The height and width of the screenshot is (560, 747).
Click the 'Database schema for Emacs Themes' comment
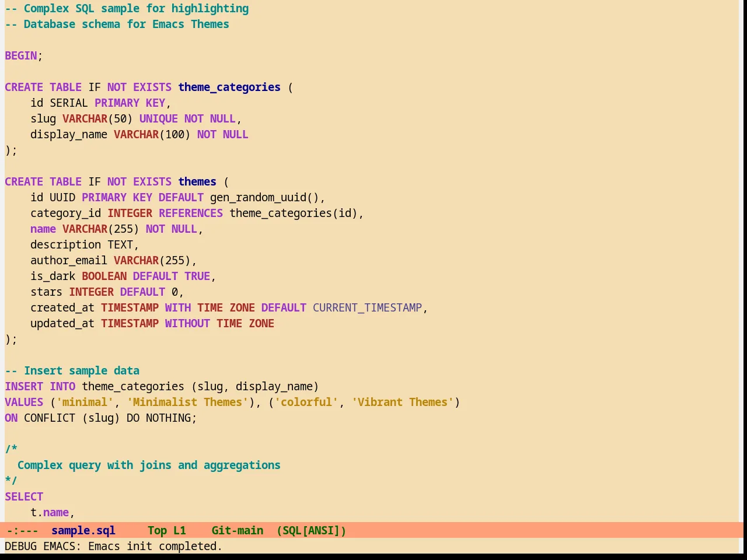[x=117, y=24]
